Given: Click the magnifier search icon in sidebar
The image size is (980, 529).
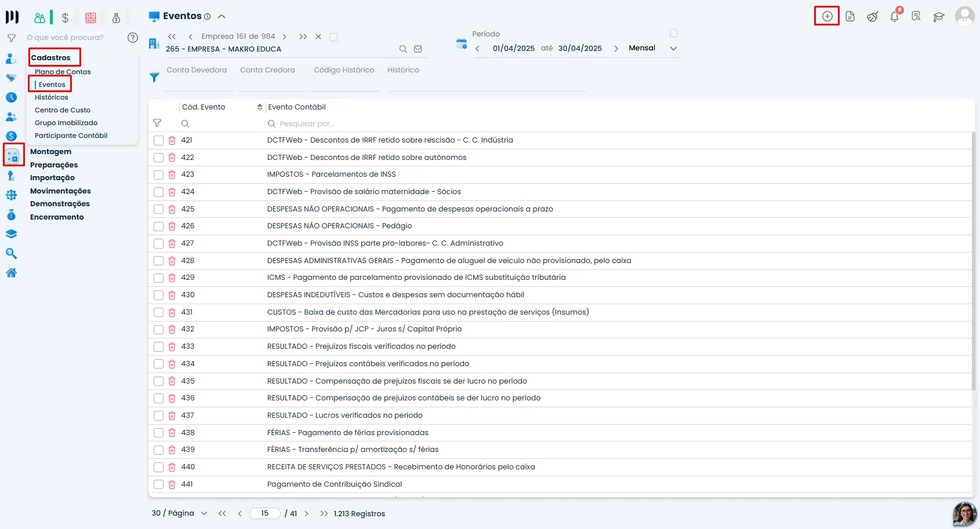Looking at the screenshot, I should point(11,253).
